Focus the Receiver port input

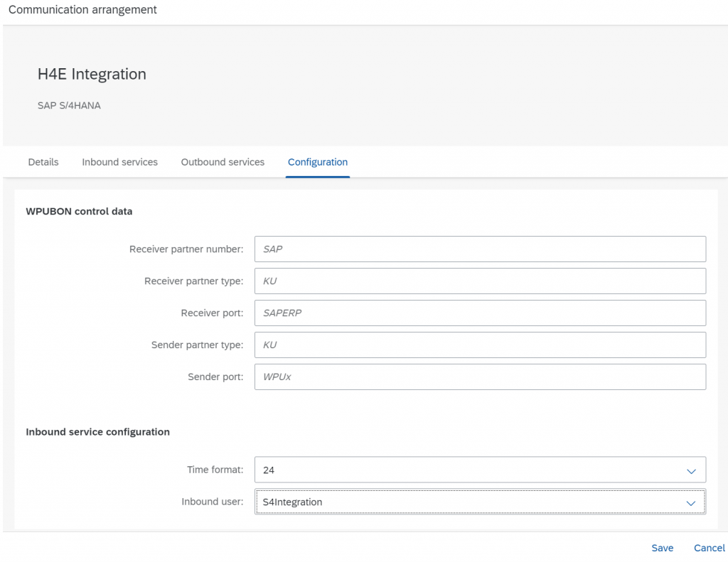click(x=480, y=313)
